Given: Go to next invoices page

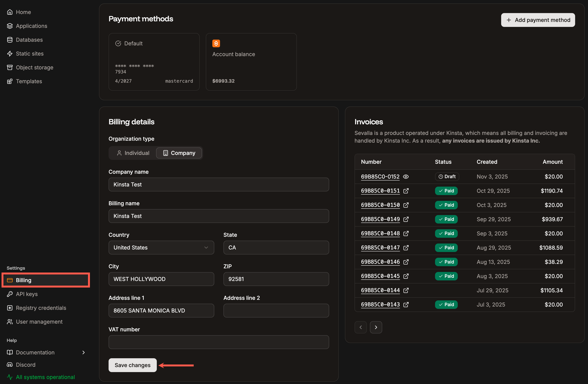Looking at the screenshot, I should pos(376,327).
